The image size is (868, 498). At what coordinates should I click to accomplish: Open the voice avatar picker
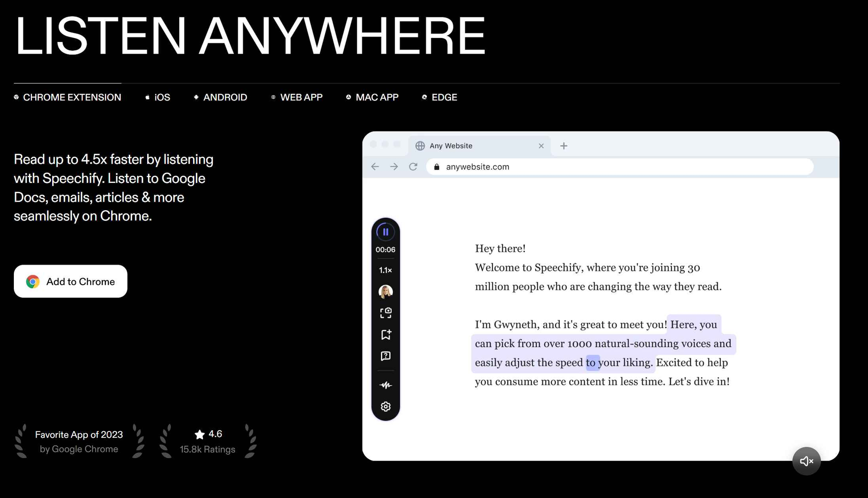[x=385, y=291]
